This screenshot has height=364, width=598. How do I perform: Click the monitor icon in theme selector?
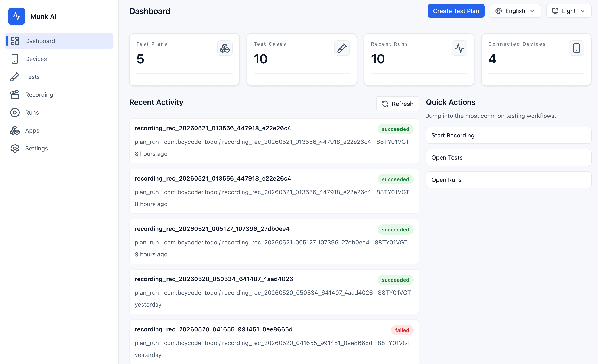coord(555,11)
